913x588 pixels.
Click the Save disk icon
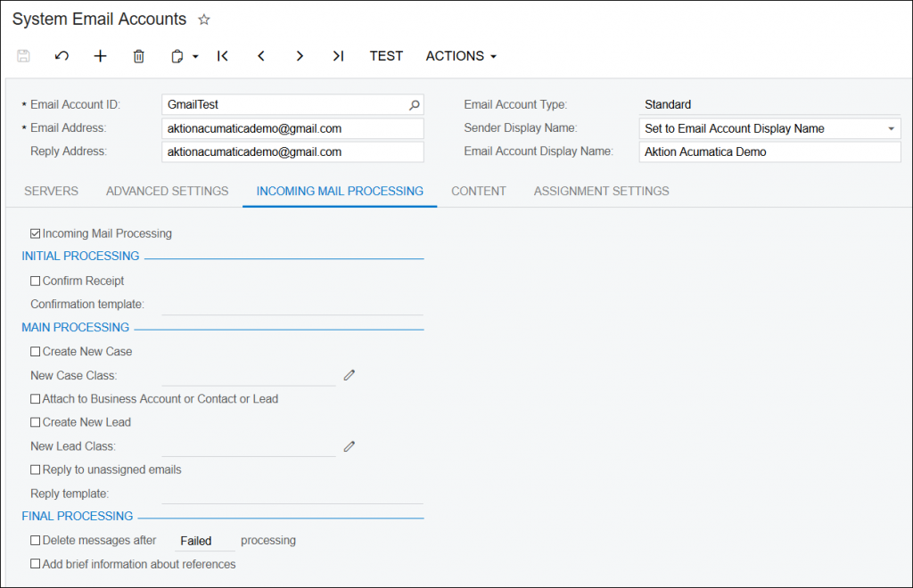(x=23, y=56)
